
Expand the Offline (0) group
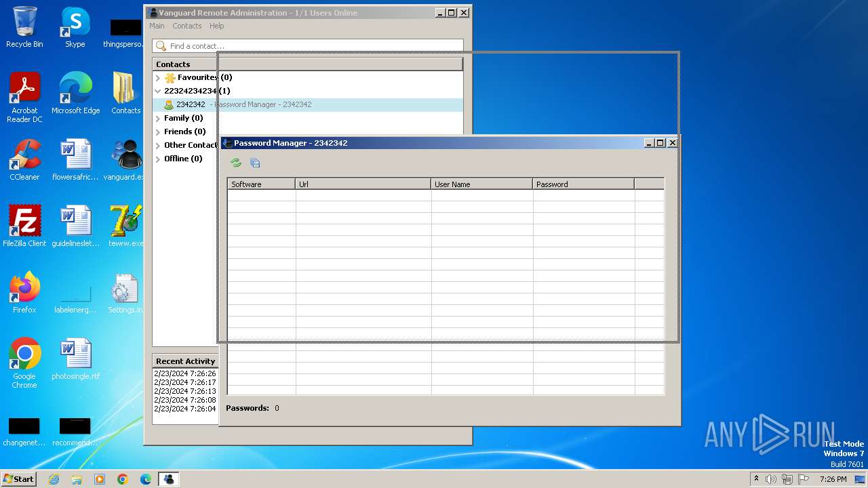pos(158,159)
